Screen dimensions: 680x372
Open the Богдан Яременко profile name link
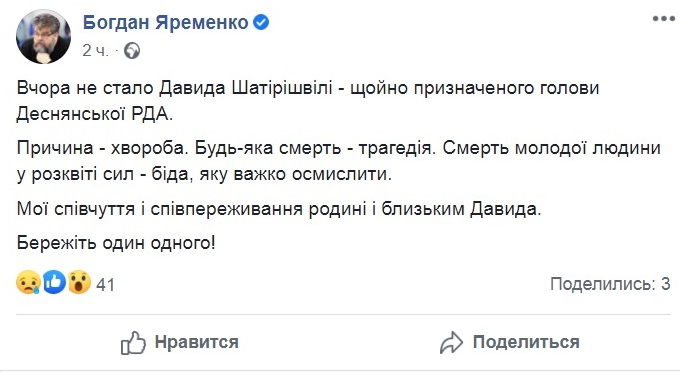pos(165,22)
